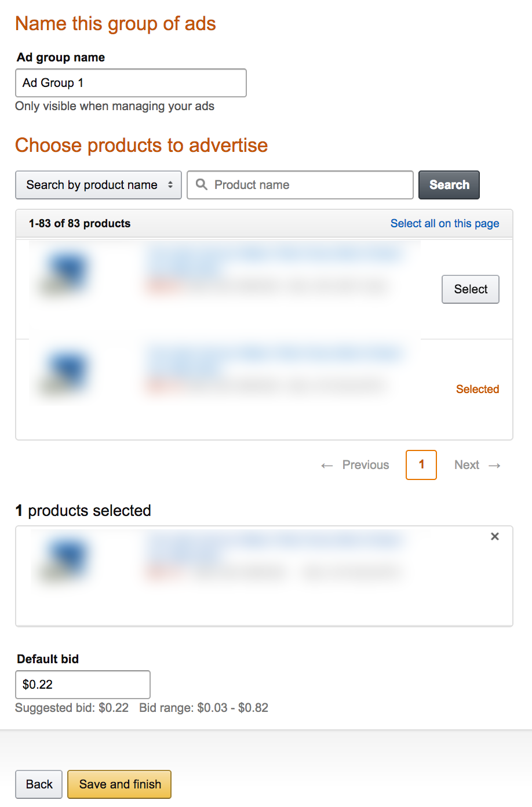Click the Search button
The width and height of the screenshot is (532, 807).
coord(449,185)
